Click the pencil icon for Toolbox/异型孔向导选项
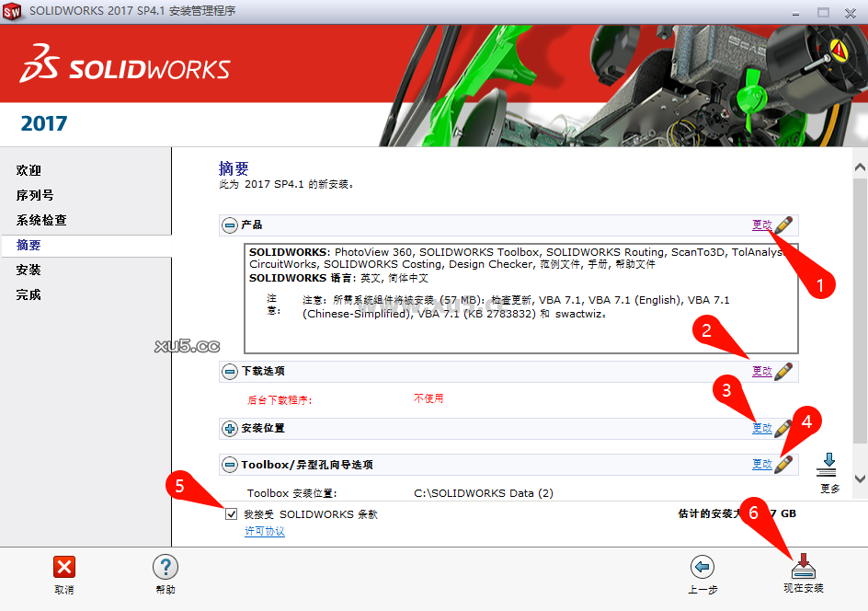 [x=782, y=464]
